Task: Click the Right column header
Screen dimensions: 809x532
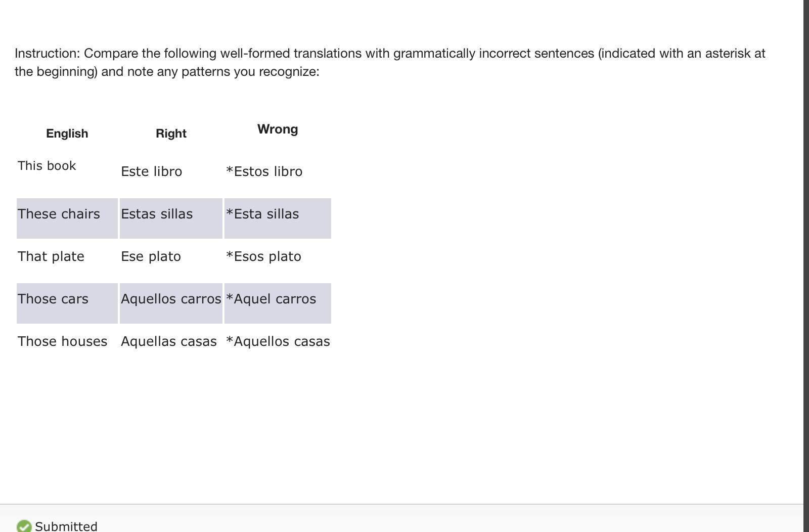Action: 171,134
